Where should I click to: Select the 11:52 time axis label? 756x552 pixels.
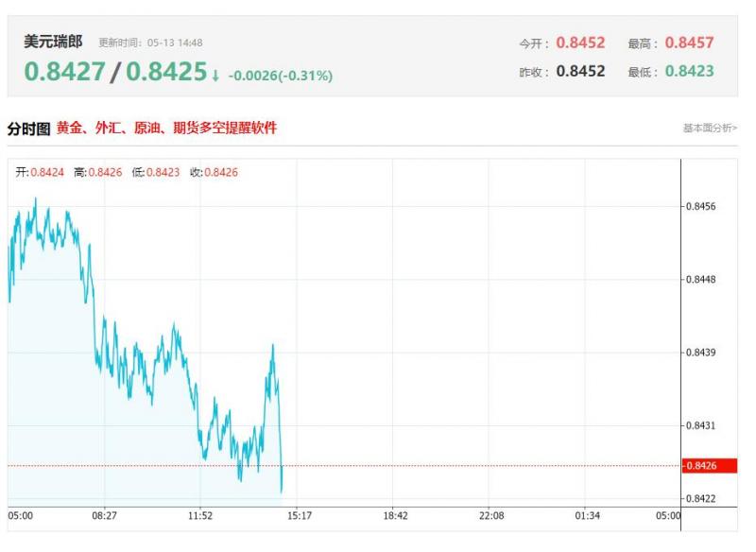pyautogui.click(x=200, y=516)
